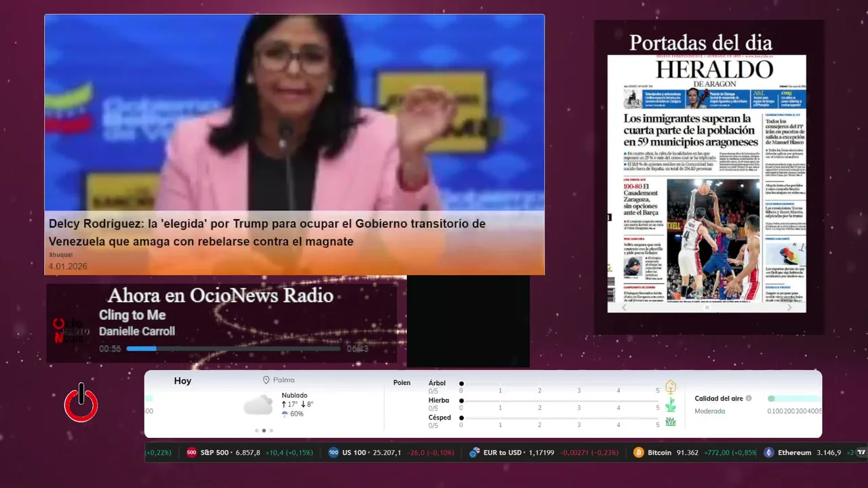Click the Hierba plant pollen icon
Screen dimensions: 868x488
[671, 405]
